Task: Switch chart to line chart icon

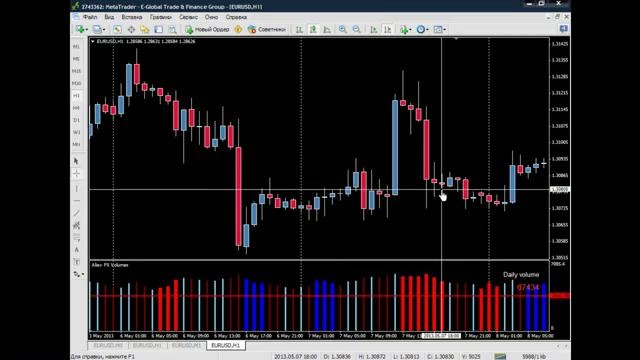Action: point(327,29)
